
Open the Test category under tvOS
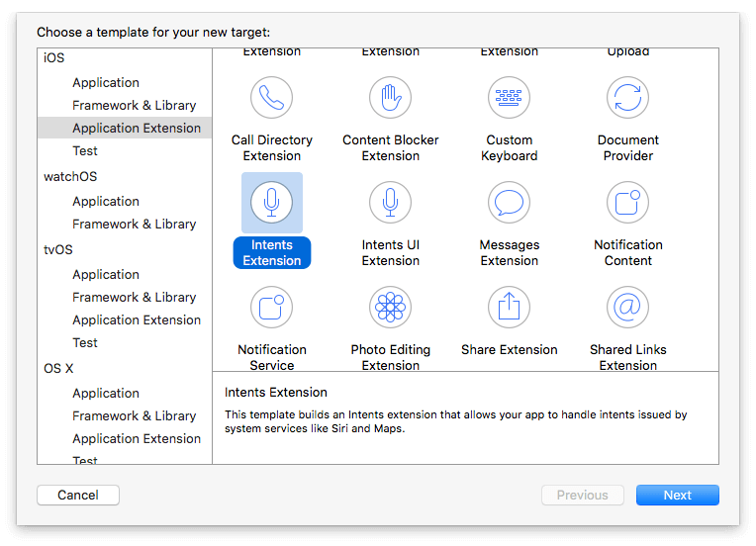tap(85, 343)
